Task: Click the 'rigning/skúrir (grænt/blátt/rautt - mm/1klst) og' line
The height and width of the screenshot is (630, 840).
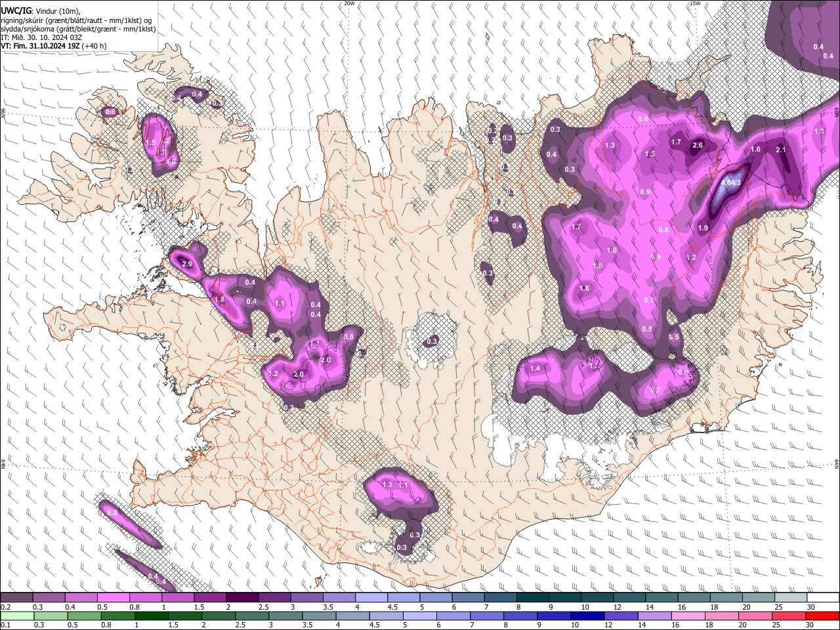Action: click(x=76, y=20)
